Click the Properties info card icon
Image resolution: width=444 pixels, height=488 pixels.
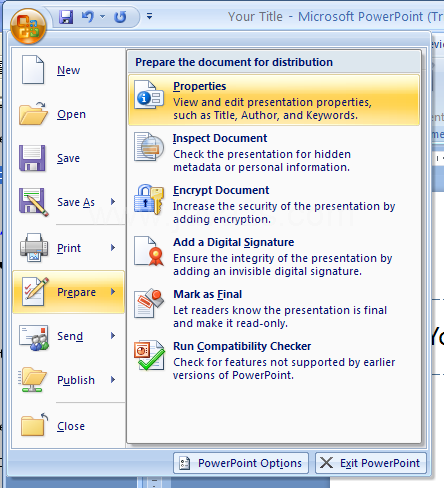click(x=149, y=95)
